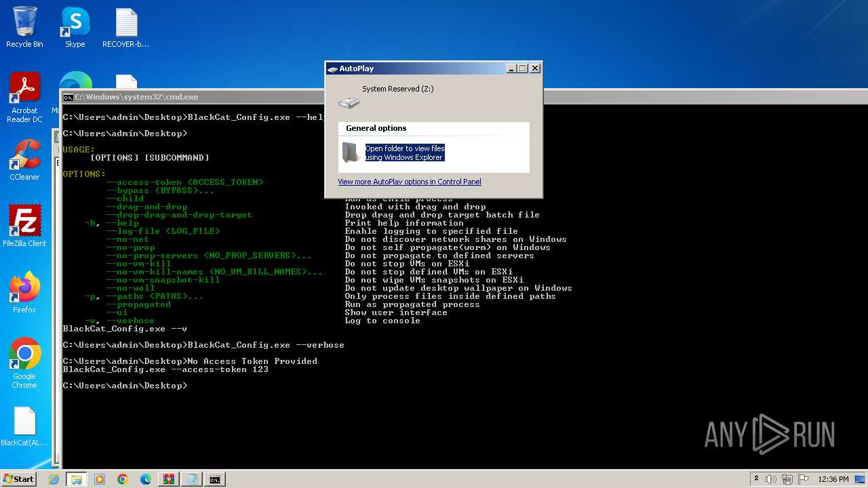Open the cmd.exe window system menu icon
Screen dimensions: 868x488
coord(68,97)
